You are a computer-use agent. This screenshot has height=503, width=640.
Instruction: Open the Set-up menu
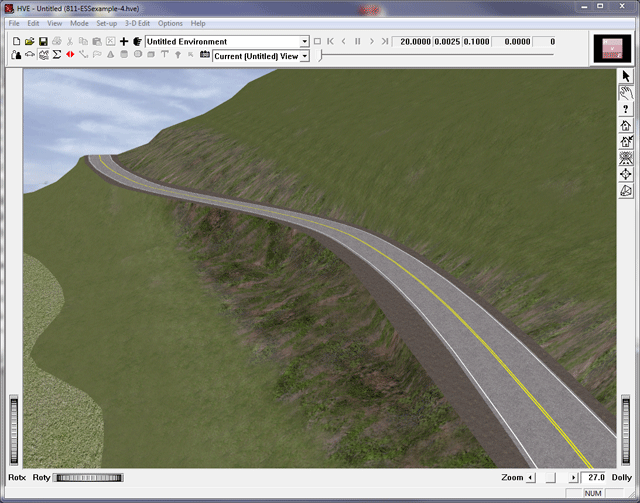[x=107, y=23]
